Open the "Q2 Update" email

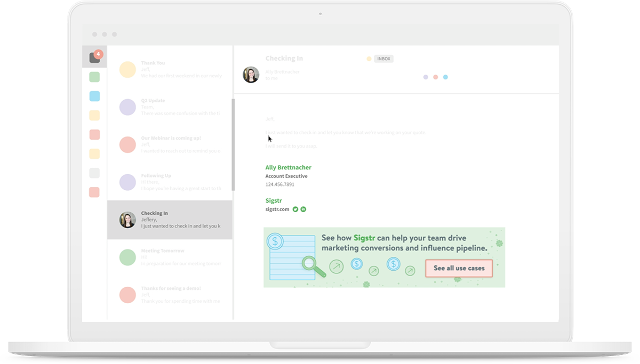(x=170, y=107)
